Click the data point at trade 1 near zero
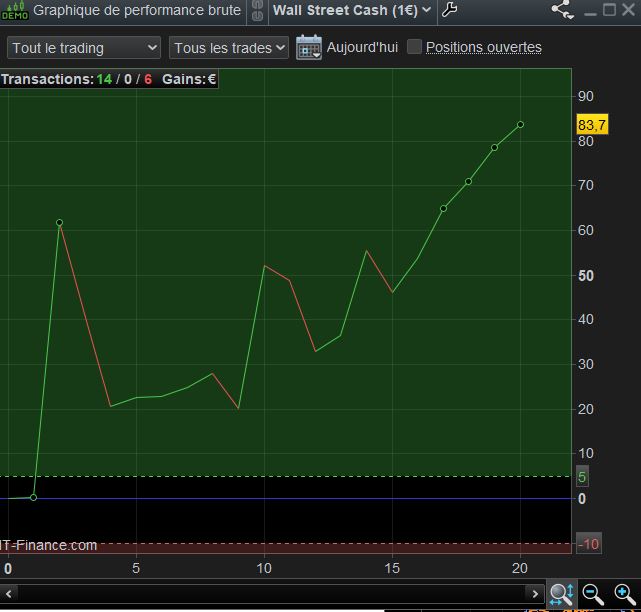The width and height of the screenshot is (641, 612). [x=34, y=498]
